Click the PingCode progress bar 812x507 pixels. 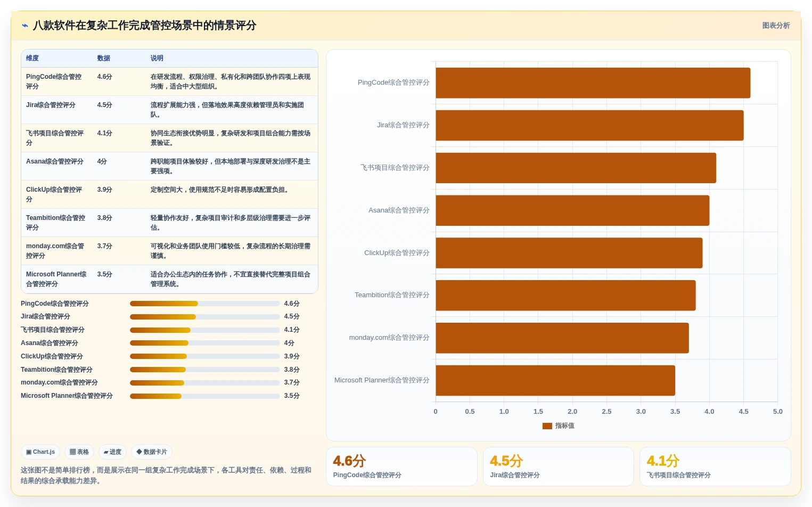[x=205, y=304]
